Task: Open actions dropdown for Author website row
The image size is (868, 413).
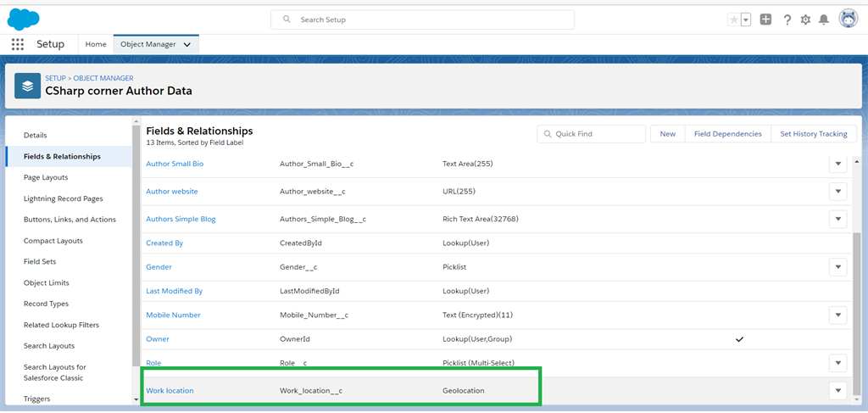Action: click(838, 191)
